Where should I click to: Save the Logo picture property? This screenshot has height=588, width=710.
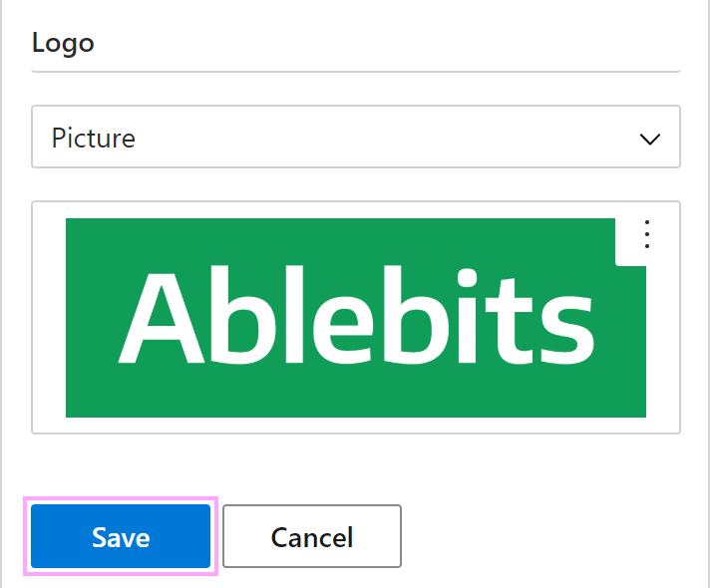pos(121,536)
